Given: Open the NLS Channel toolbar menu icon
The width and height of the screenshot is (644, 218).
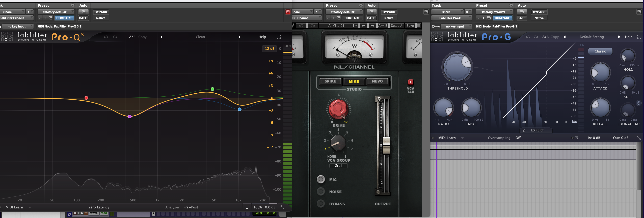Looking at the screenshot, I should 419,25.
